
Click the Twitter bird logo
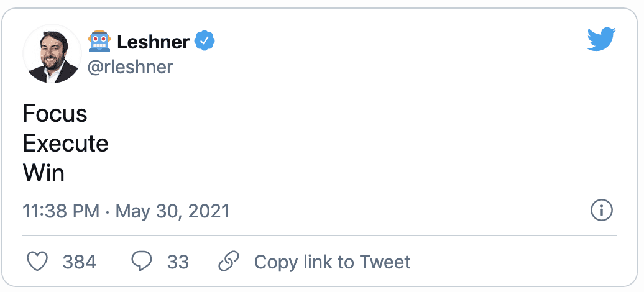[601, 39]
